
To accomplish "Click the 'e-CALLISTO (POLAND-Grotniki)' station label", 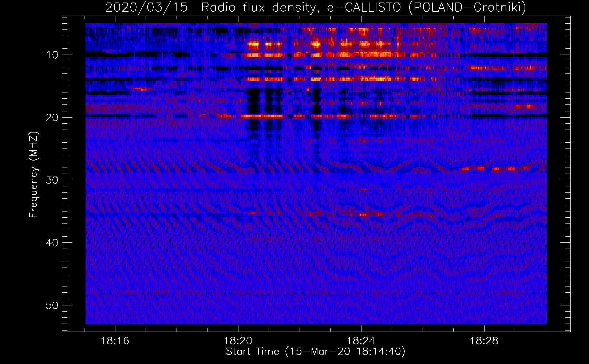I will 426,7.
